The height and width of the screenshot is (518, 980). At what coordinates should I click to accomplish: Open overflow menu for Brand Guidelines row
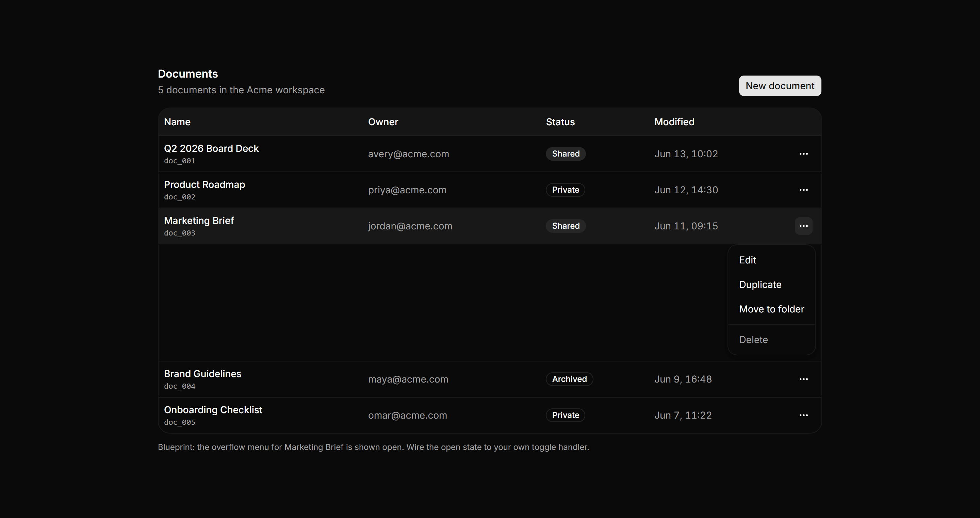(x=803, y=379)
